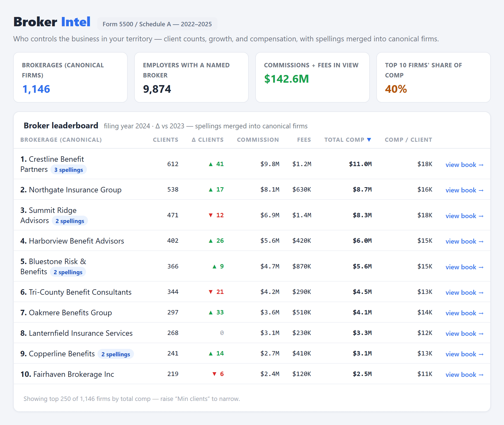
Task: Click the $8.7M total comp value
Action: pyautogui.click(x=362, y=189)
